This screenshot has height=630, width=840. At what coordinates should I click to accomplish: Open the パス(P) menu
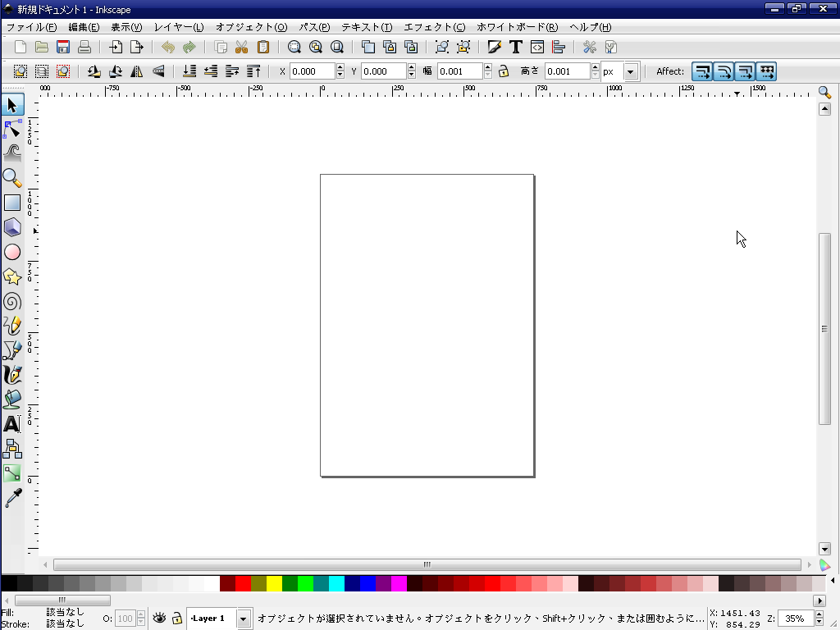[x=314, y=27]
